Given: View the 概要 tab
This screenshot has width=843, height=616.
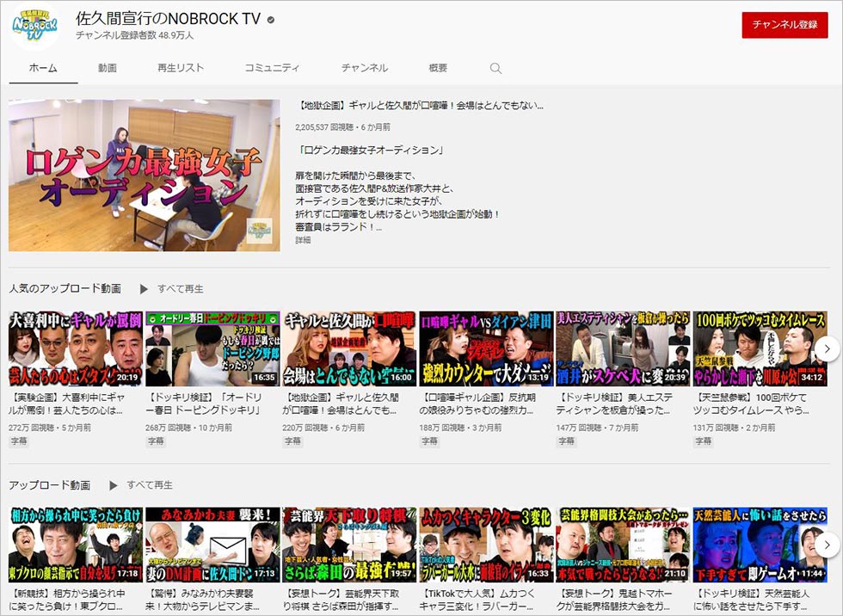Looking at the screenshot, I should coord(438,68).
